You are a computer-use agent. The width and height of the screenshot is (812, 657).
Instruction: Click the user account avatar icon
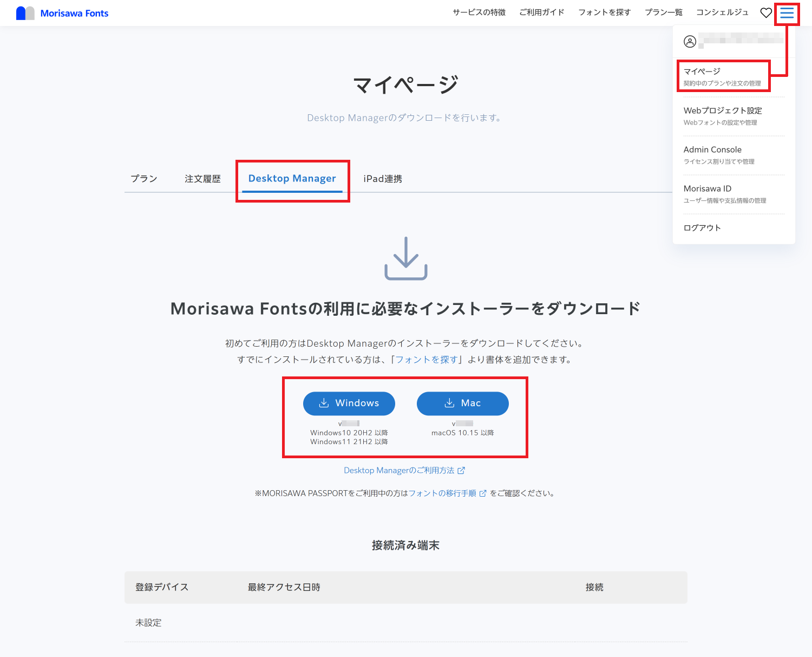pyautogui.click(x=690, y=41)
